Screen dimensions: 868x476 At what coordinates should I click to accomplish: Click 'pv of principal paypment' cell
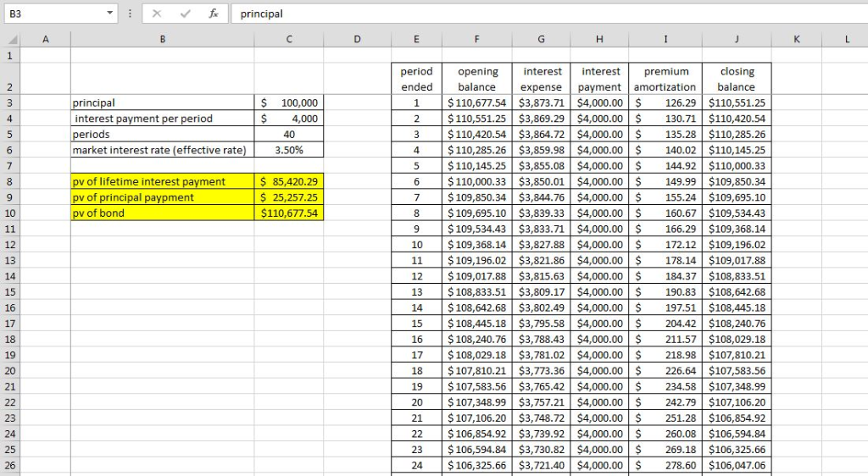point(162,197)
